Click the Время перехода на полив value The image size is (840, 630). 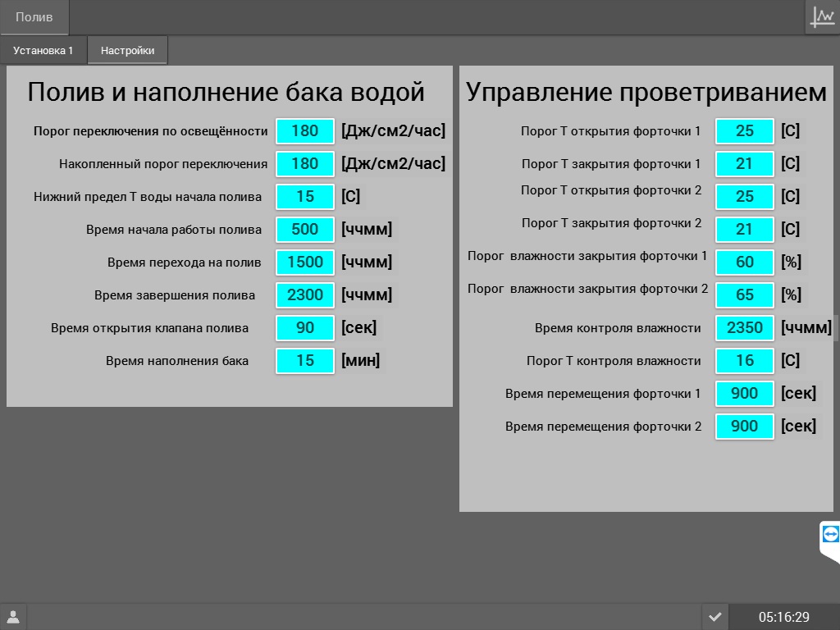(x=305, y=262)
